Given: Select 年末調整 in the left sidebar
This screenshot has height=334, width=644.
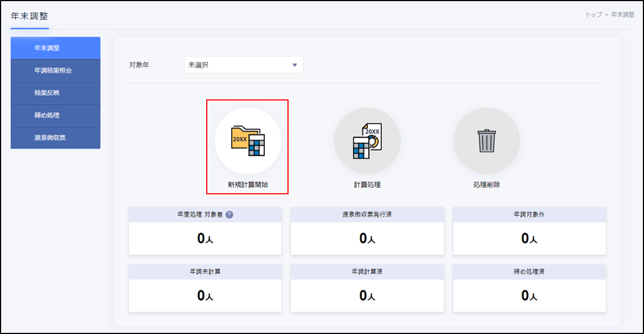Looking at the screenshot, I should tap(55, 48).
